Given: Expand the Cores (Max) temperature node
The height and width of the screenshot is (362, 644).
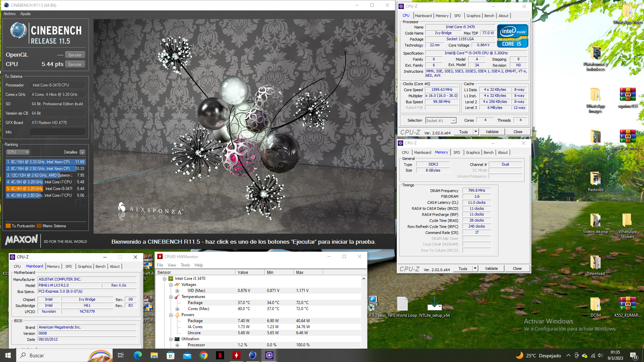Looking at the screenshot, I should 177,309.
